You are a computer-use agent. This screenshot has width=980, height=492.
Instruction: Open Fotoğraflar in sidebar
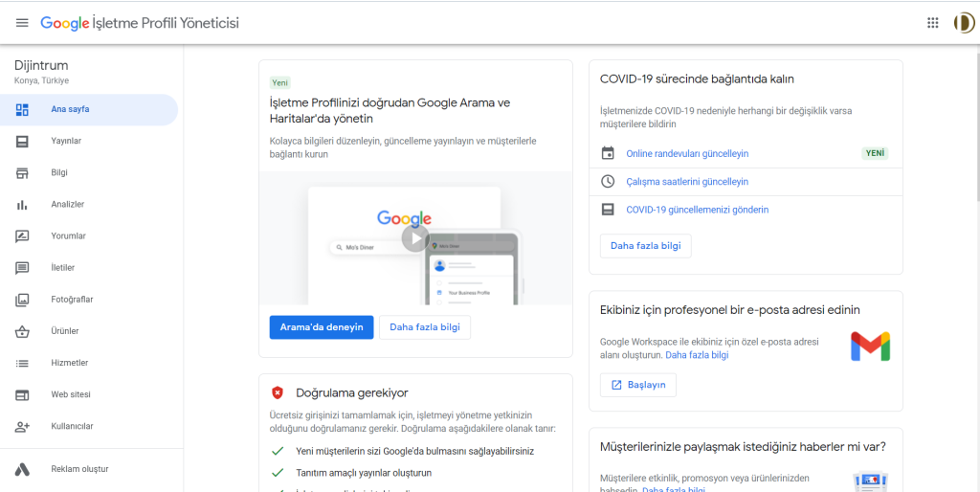91,300
